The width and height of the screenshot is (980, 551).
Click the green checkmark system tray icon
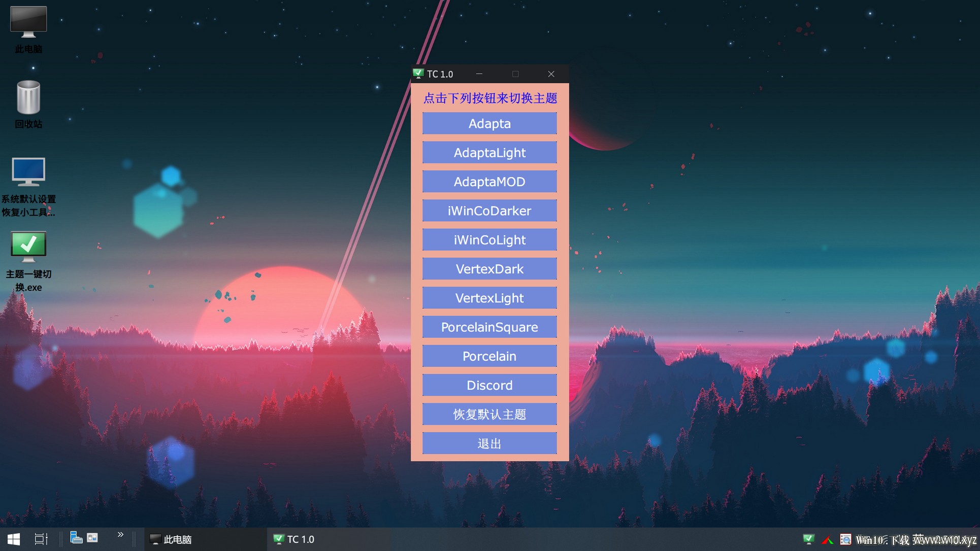click(x=809, y=539)
